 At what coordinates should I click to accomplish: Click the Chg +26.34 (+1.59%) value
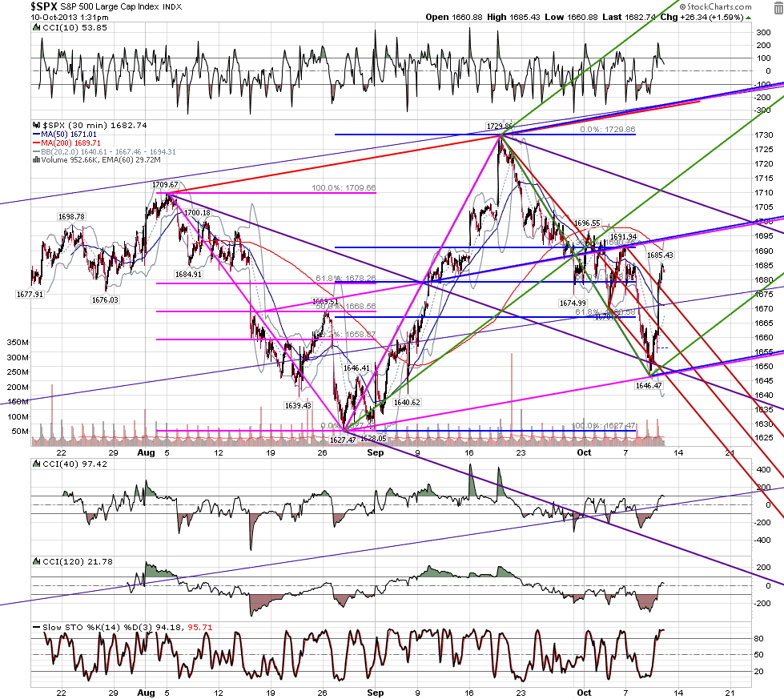[x=702, y=17]
